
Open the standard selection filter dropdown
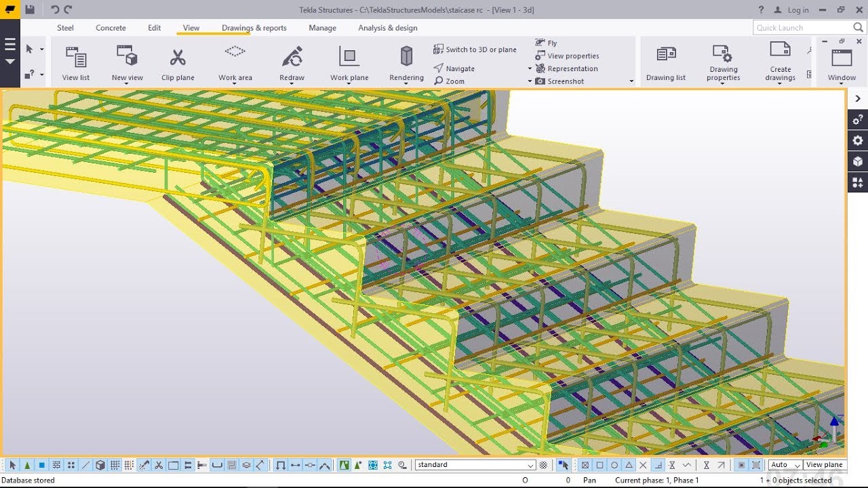coord(475,465)
